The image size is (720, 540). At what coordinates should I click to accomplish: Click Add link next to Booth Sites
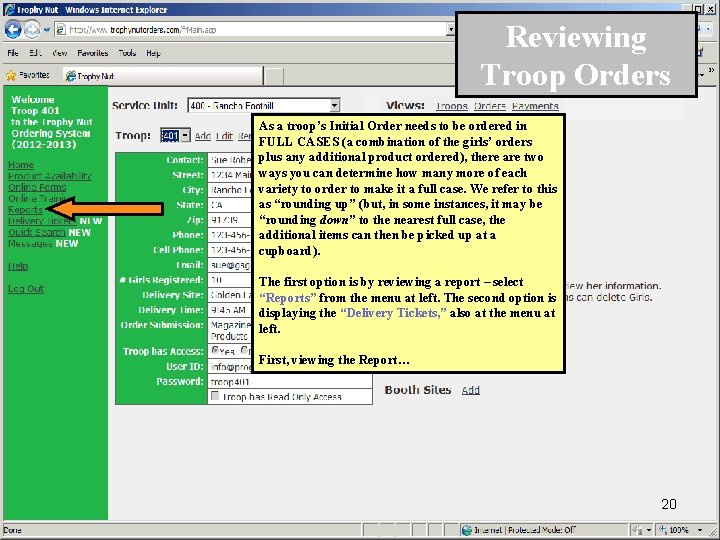[471, 390]
